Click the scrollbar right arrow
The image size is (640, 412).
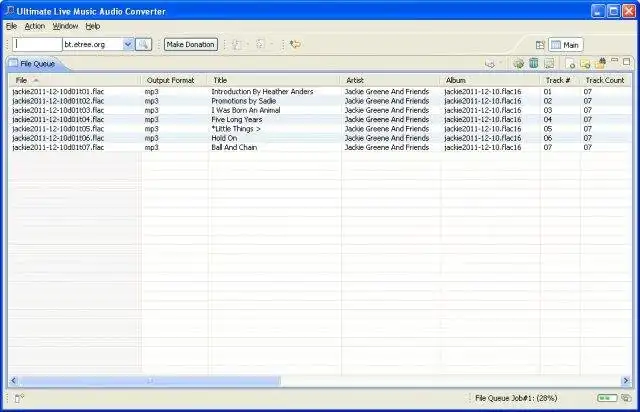click(x=625, y=381)
